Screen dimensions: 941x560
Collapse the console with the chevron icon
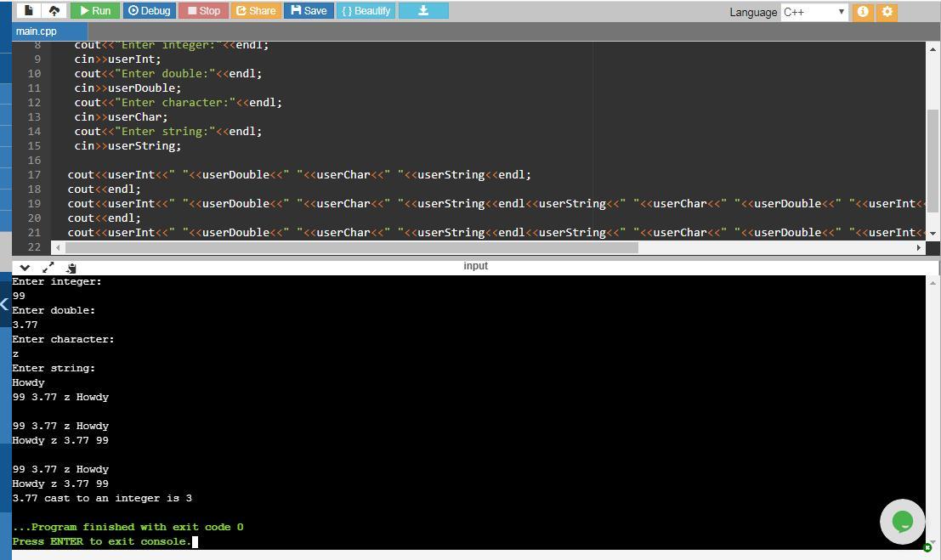tap(25, 268)
